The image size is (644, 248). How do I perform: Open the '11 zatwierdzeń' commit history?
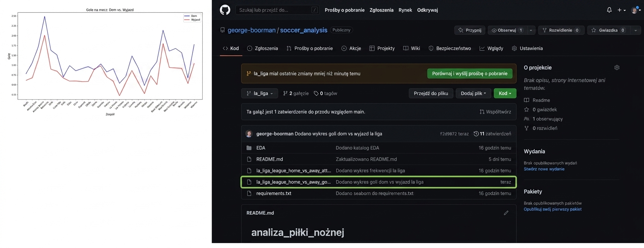pyautogui.click(x=492, y=134)
